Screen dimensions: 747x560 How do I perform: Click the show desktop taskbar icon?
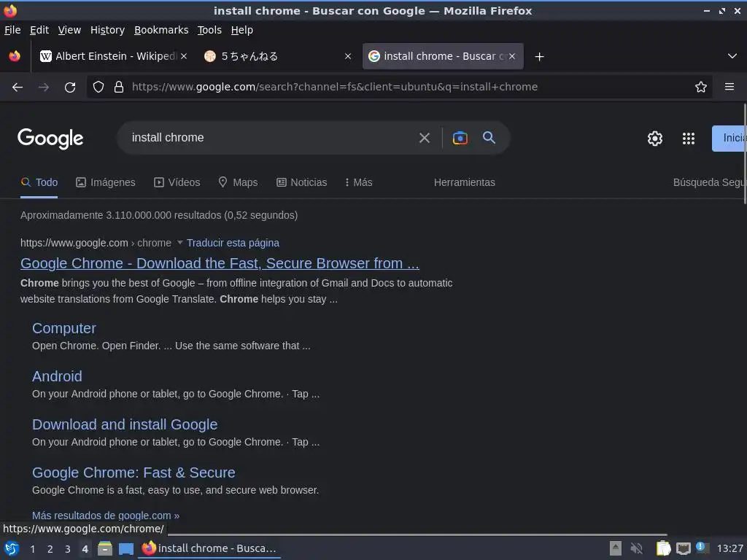coord(125,549)
